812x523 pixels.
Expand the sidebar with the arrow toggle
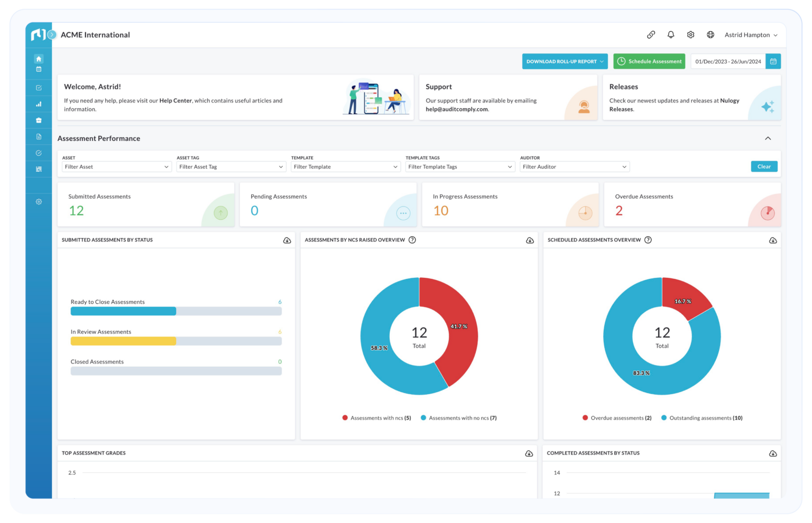point(52,35)
